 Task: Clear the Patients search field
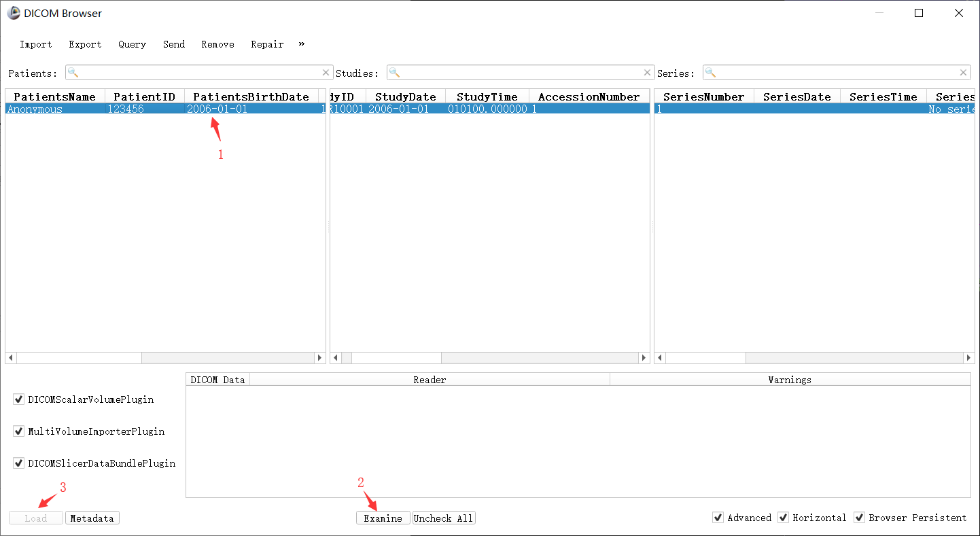coord(326,73)
